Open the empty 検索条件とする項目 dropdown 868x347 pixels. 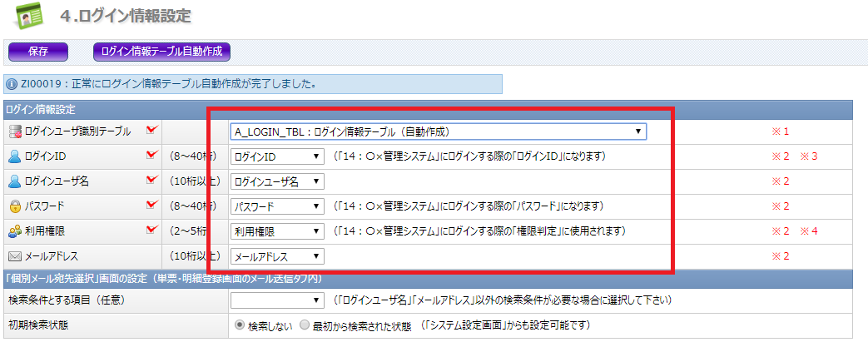click(x=277, y=300)
